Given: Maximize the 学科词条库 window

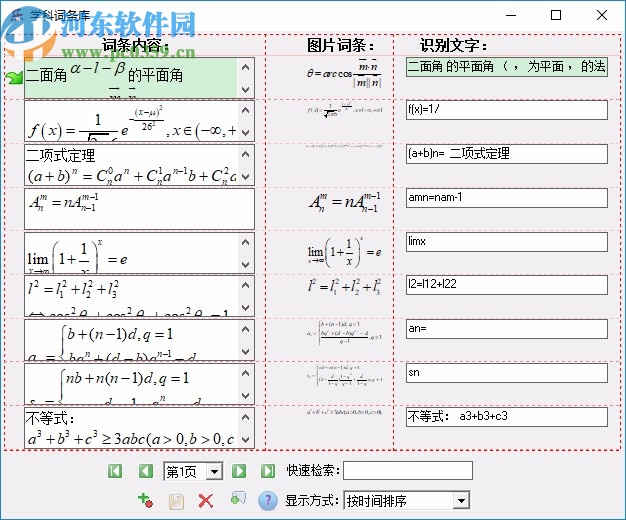Looking at the screenshot, I should pos(556,15).
